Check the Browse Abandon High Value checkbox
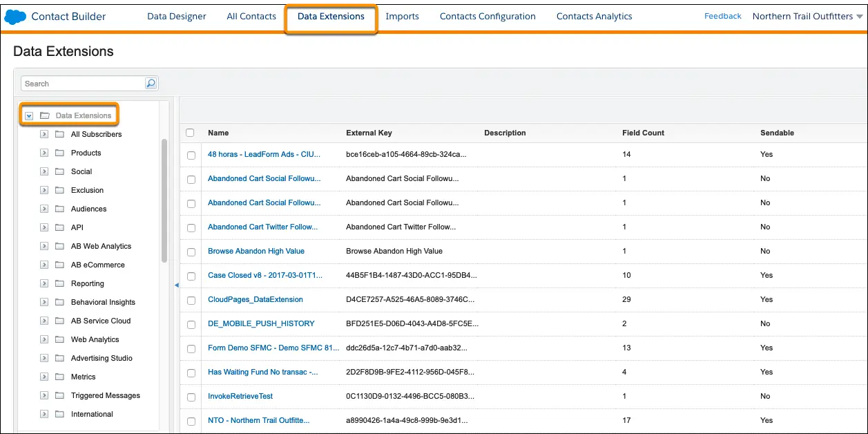 [x=191, y=252]
